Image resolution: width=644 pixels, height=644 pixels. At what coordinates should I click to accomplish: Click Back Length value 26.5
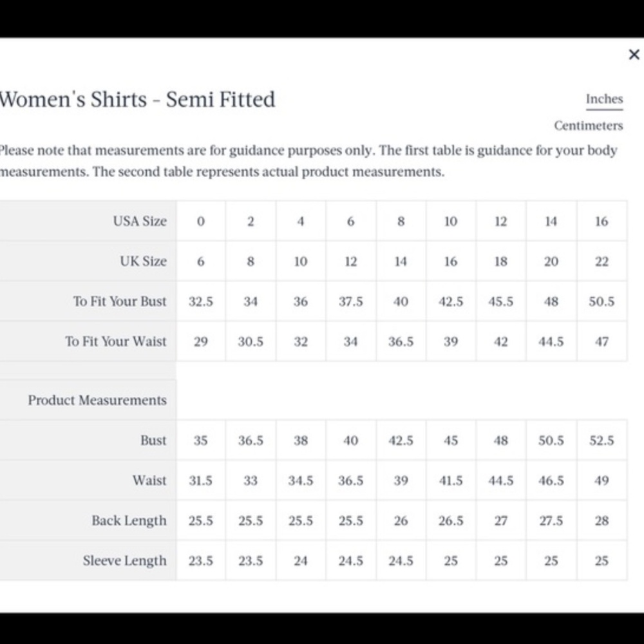coord(451,520)
